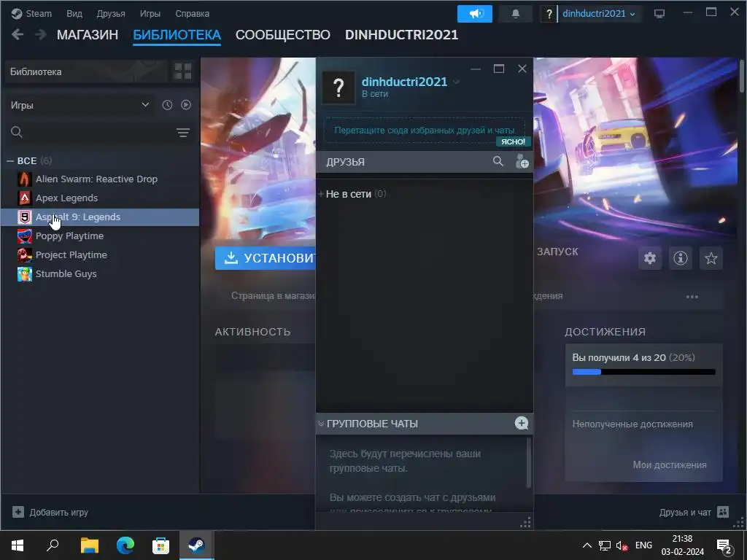Click the blue announcements megaphone button
The height and width of the screenshot is (560, 747).
click(474, 14)
